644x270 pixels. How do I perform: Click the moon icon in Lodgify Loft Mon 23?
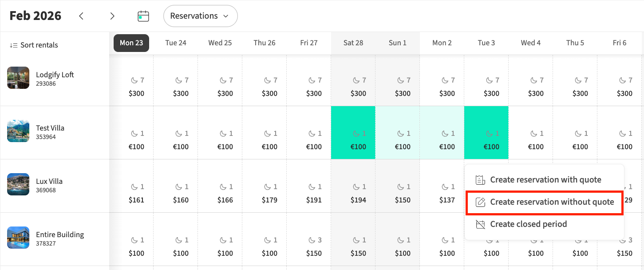point(134,80)
